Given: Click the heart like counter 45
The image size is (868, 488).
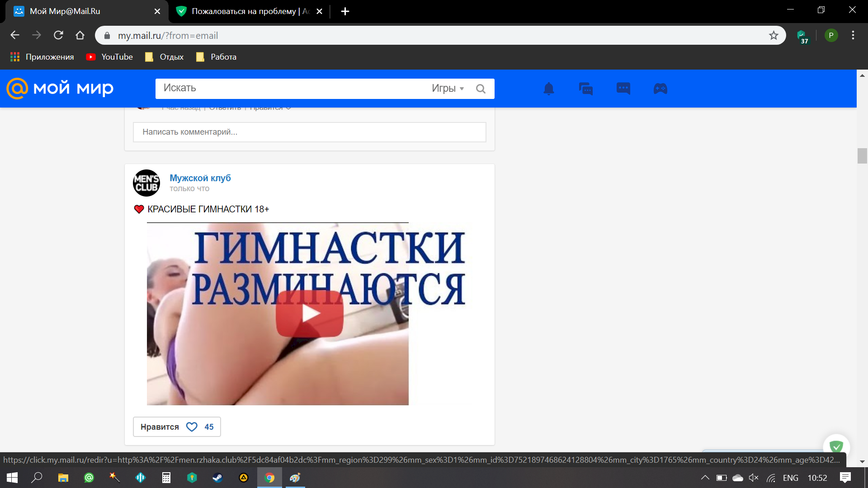Looking at the screenshot, I should pyautogui.click(x=200, y=427).
